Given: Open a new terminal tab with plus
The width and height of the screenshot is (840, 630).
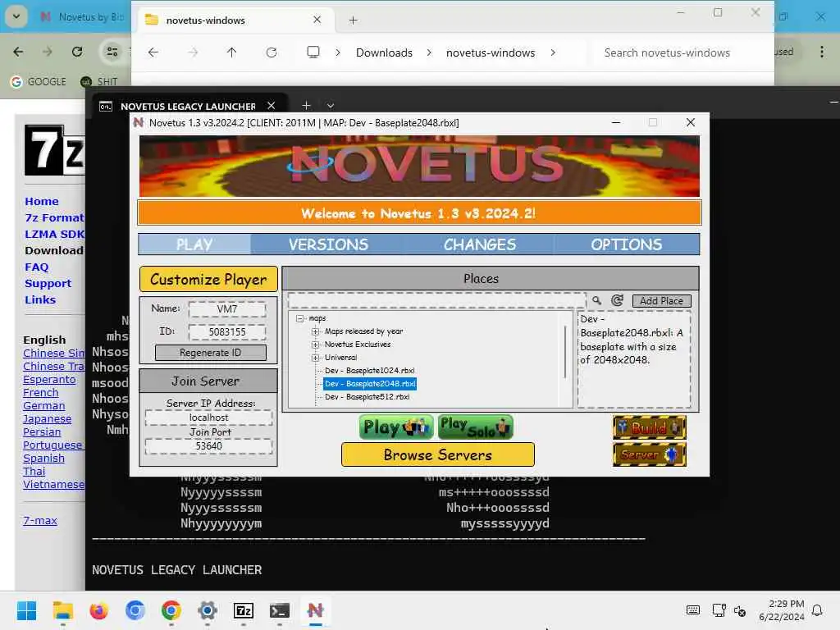Looking at the screenshot, I should pyautogui.click(x=306, y=106).
